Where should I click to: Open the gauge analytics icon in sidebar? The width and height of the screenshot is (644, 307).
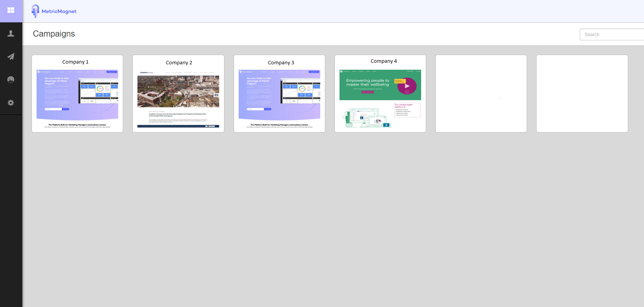point(11,80)
